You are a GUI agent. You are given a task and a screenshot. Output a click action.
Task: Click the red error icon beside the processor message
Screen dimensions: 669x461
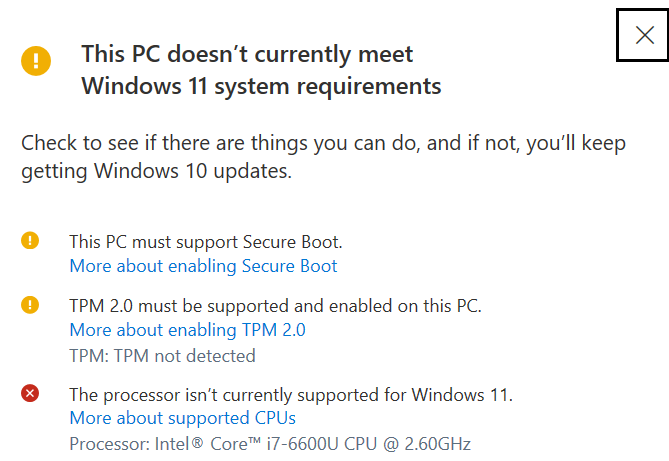(x=30, y=393)
